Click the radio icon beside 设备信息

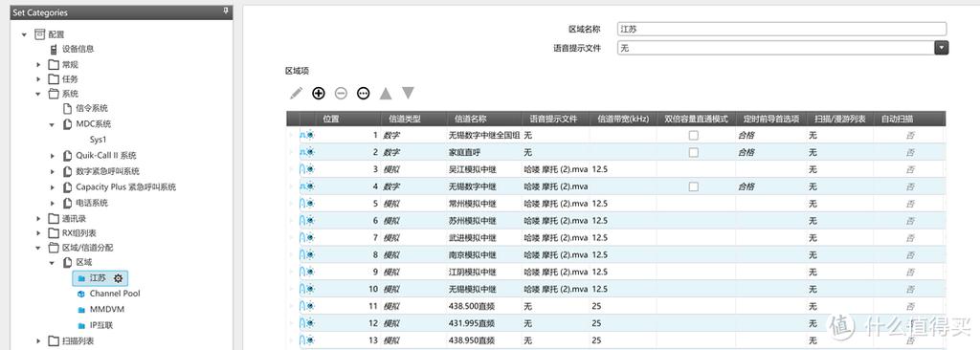click(54, 49)
